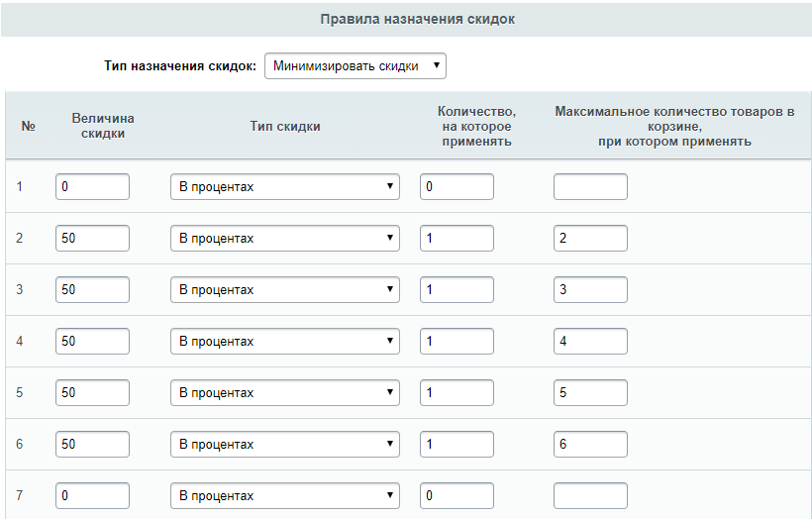Screen dimensions: 812x519
Task: Open discount type dropdown in row 6
Action: tap(285, 445)
